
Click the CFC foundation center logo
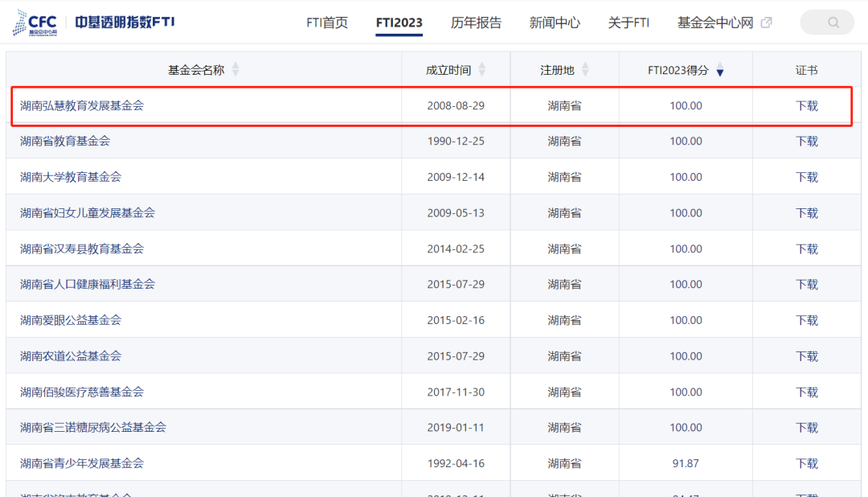(36, 22)
